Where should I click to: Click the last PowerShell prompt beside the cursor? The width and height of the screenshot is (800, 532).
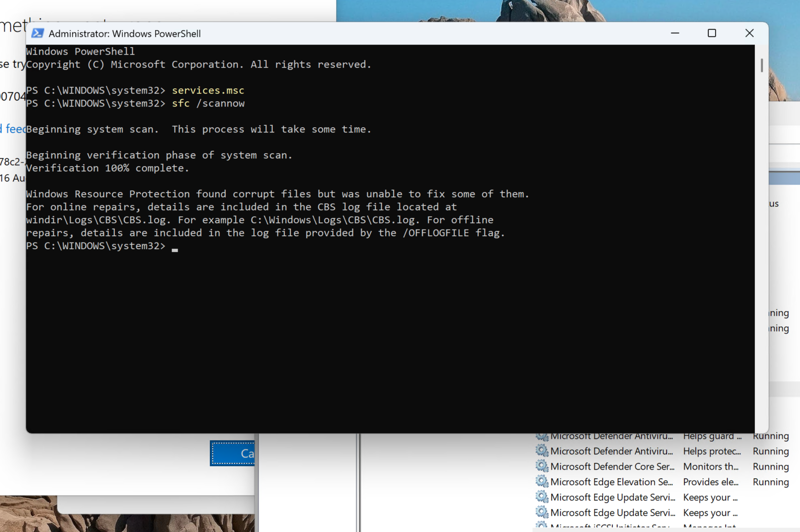[x=96, y=246]
